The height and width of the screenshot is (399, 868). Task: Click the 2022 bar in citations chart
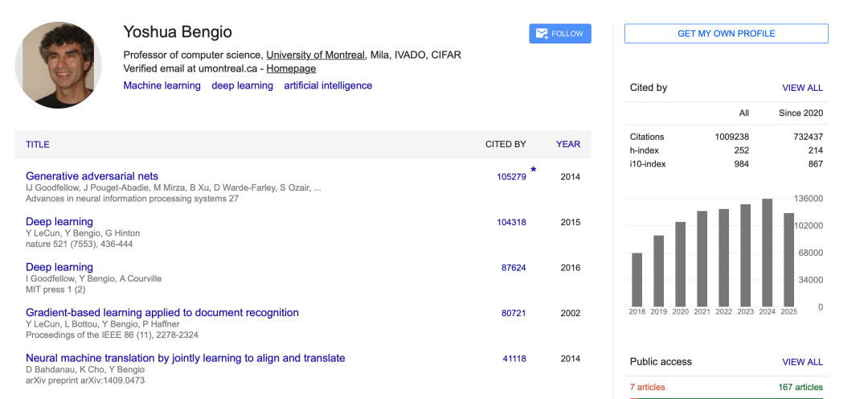click(x=723, y=257)
